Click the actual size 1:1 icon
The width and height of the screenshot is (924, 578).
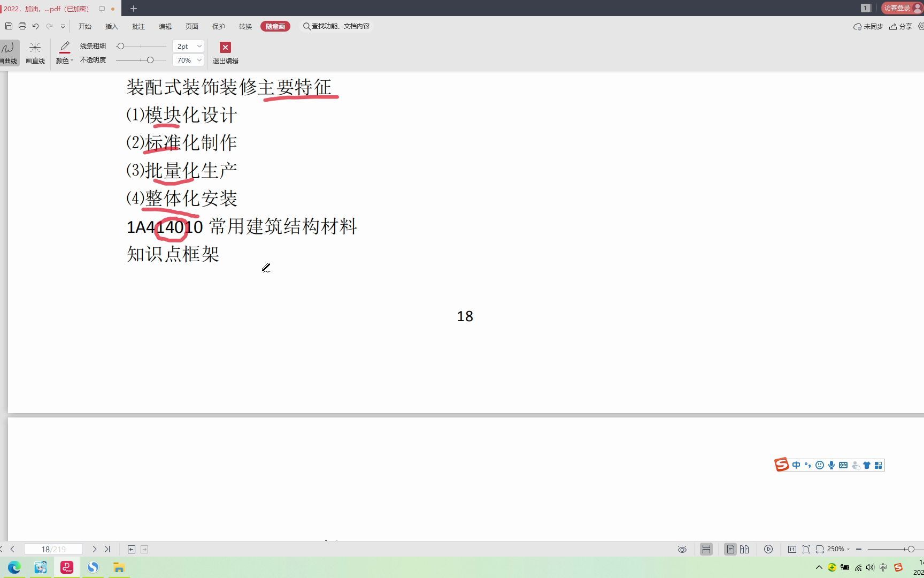792,549
